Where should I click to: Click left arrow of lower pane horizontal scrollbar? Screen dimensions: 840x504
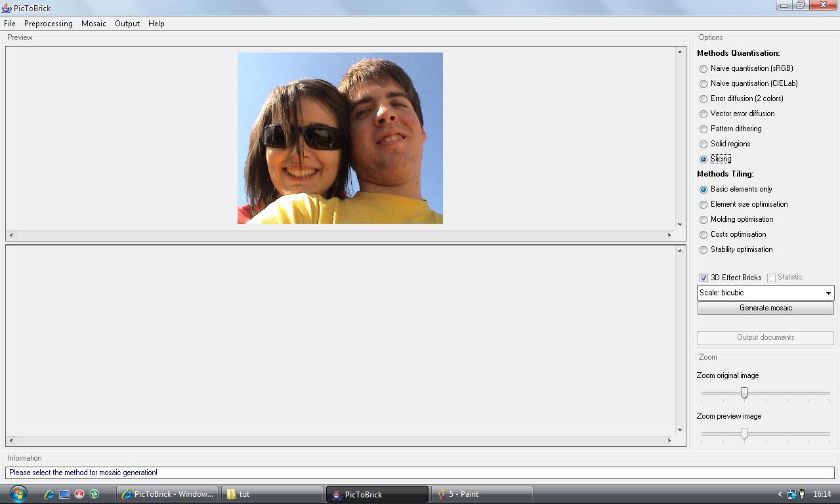tap(11, 440)
